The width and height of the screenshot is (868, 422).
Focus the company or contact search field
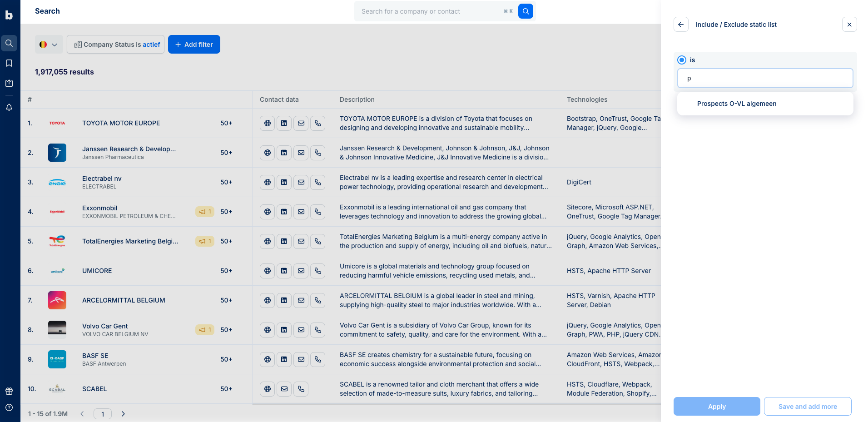pos(432,11)
